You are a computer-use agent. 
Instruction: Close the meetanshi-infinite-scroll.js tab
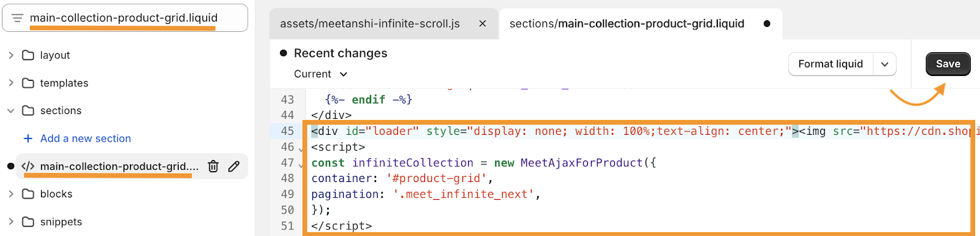click(483, 24)
